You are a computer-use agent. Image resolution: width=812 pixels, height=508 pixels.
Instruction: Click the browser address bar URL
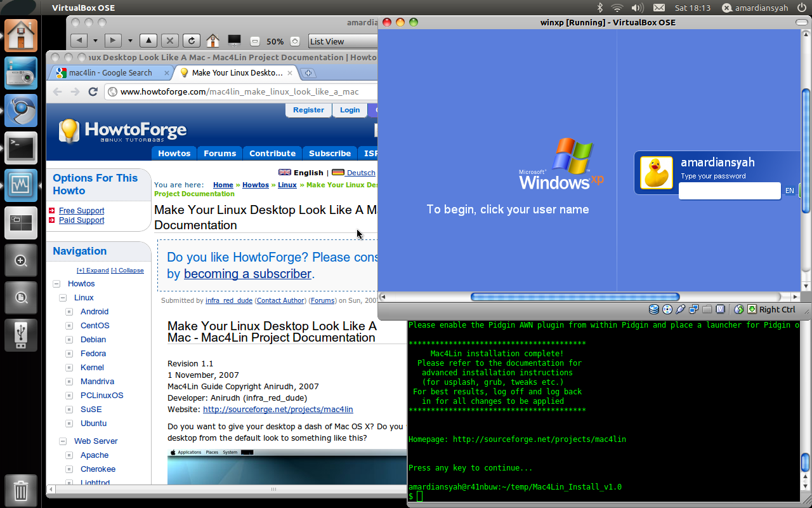click(240, 91)
